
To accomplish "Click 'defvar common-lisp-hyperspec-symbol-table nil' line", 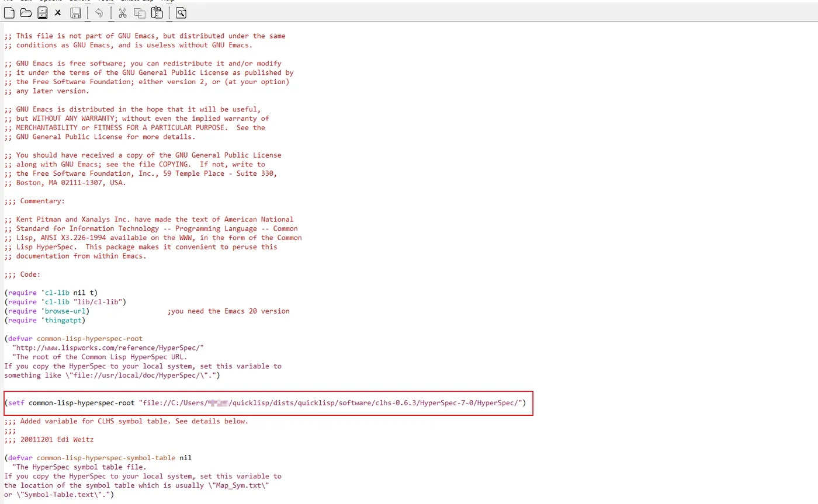I will click(x=98, y=458).
